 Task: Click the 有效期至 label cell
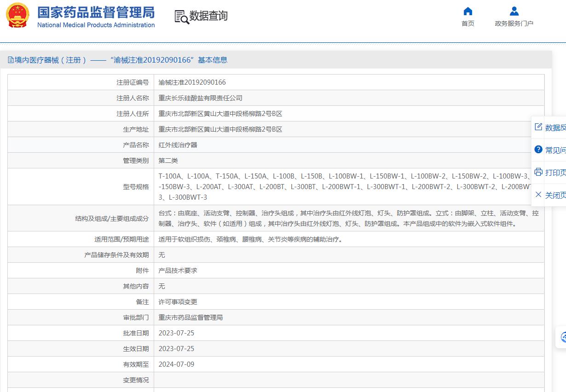[x=81, y=364]
